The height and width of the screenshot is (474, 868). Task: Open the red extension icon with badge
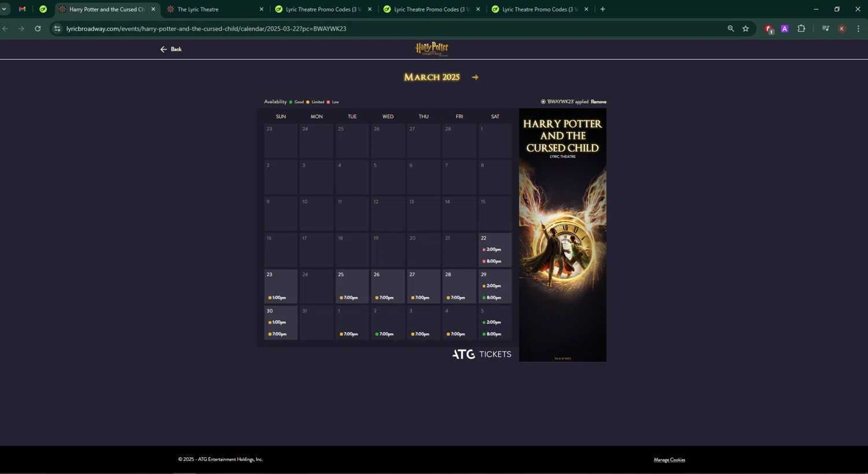click(769, 29)
